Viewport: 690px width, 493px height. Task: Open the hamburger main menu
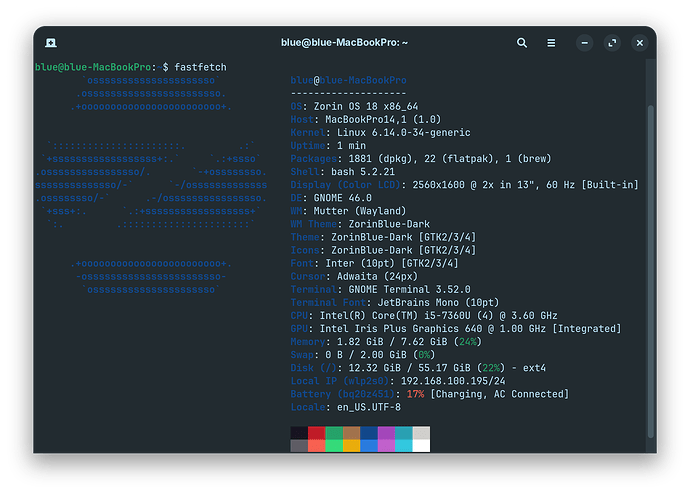(x=551, y=44)
